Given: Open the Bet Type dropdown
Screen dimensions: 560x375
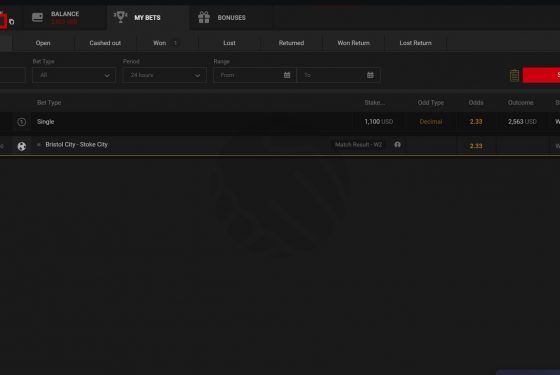Looking at the screenshot, I should pyautogui.click(x=74, y=75).
